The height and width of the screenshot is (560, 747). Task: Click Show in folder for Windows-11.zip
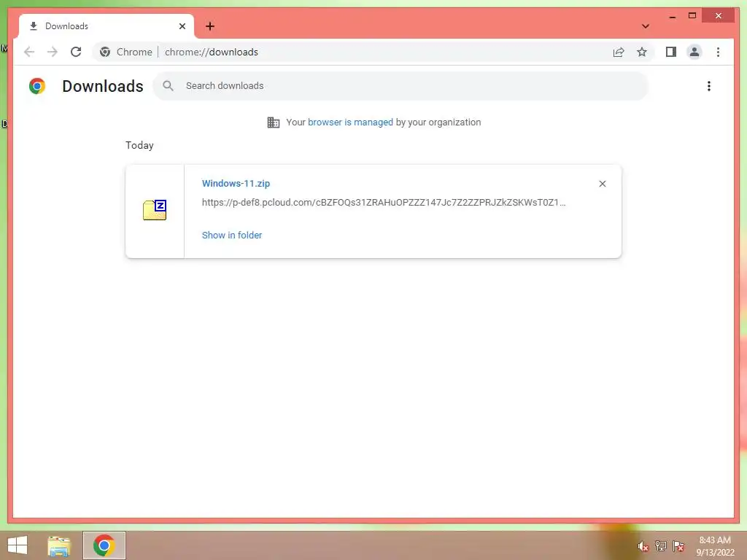[x=232, y=236]
